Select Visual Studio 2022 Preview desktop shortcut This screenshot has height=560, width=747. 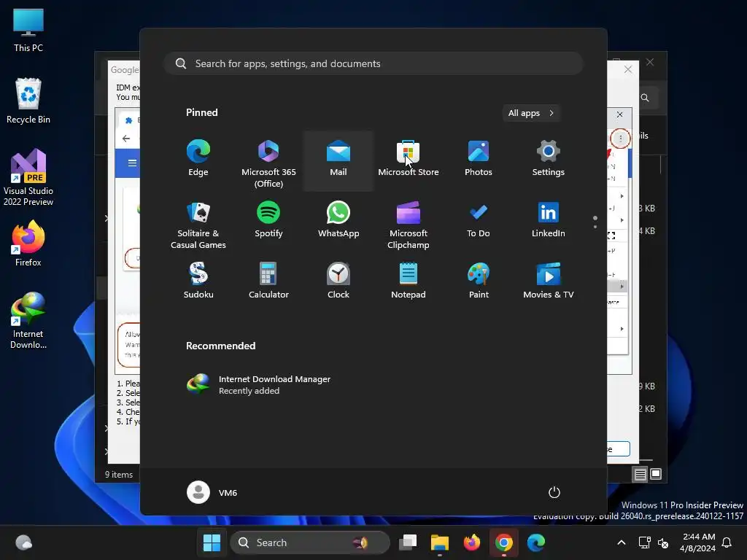(x=28, y=177)
